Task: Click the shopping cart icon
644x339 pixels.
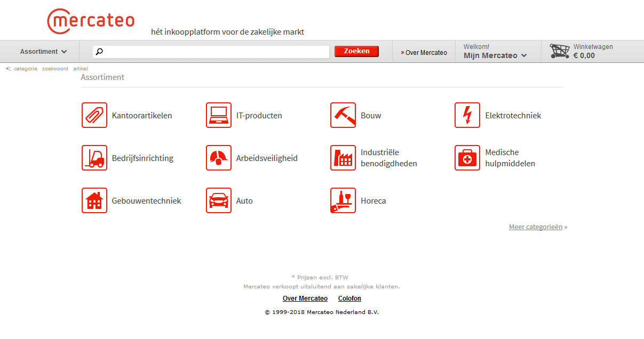Action: (560, 51)
